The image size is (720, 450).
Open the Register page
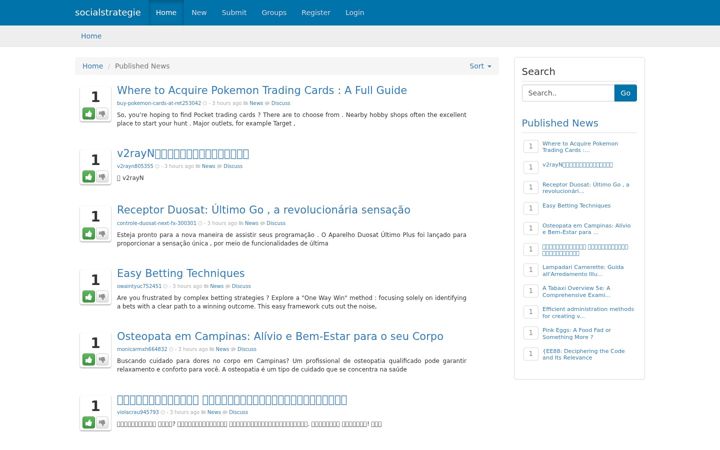[x=315, y=12]
